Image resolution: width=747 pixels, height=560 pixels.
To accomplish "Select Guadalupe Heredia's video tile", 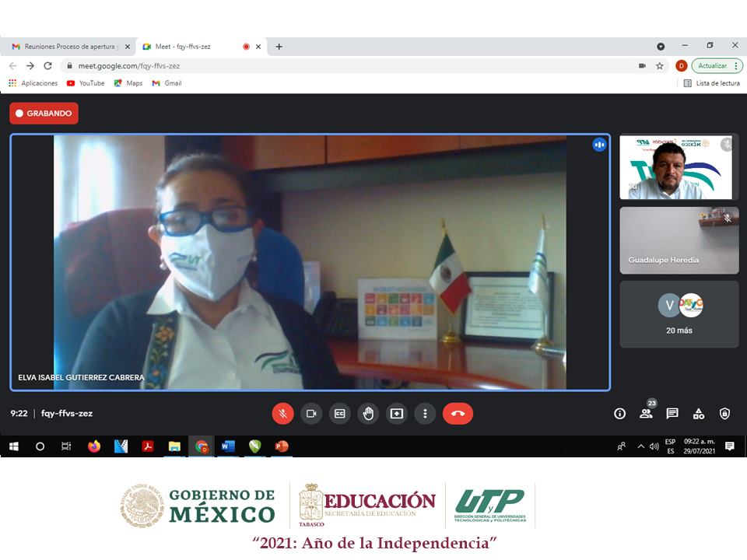I will [x=679, y=240].
